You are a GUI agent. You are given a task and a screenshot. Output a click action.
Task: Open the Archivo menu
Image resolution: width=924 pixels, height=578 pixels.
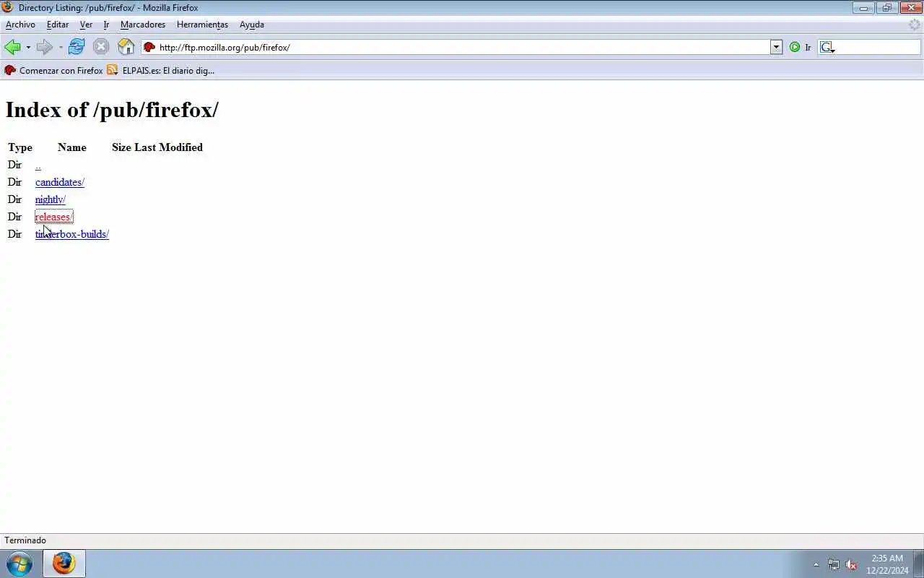(x=20, y=25)
